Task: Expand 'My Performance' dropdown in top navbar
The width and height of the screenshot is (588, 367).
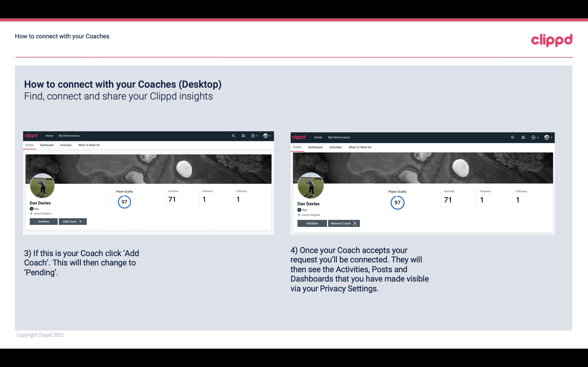Action: click(x=68, y=135)
